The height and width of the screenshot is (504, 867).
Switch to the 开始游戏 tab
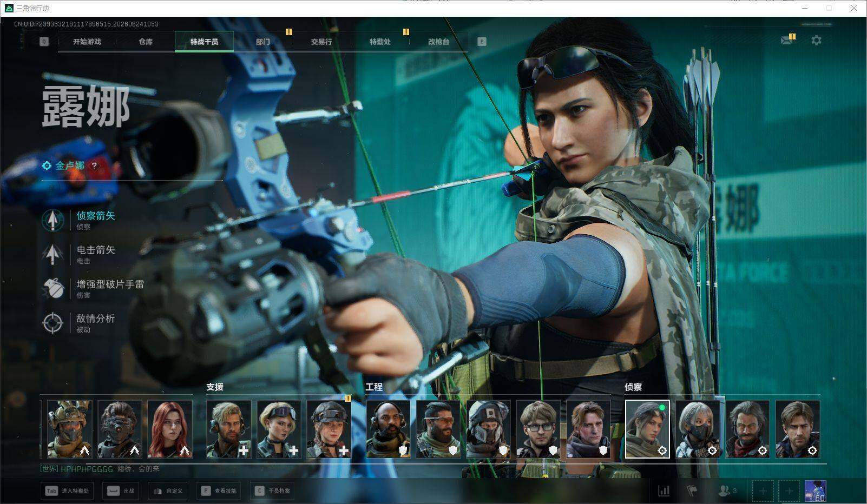coord(87,42)
